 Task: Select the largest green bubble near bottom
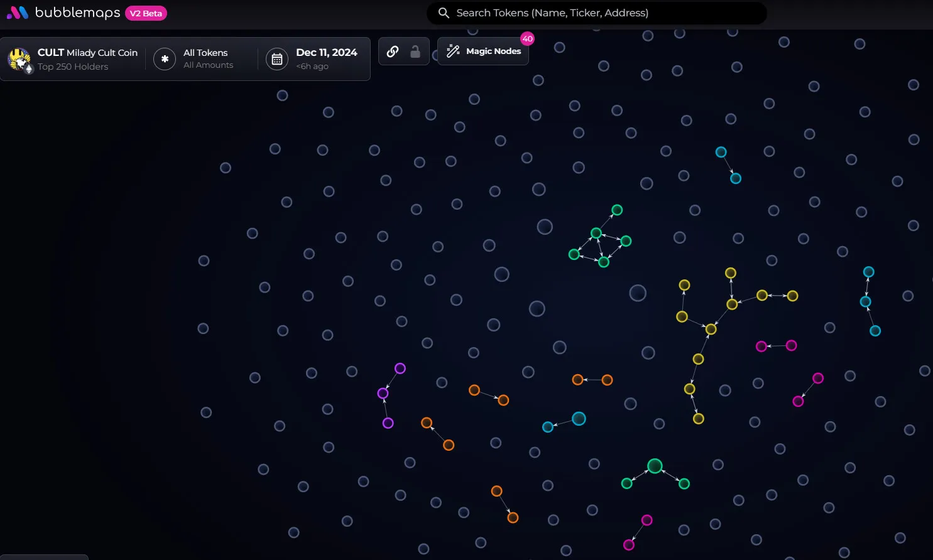click(x=655, y=466)
